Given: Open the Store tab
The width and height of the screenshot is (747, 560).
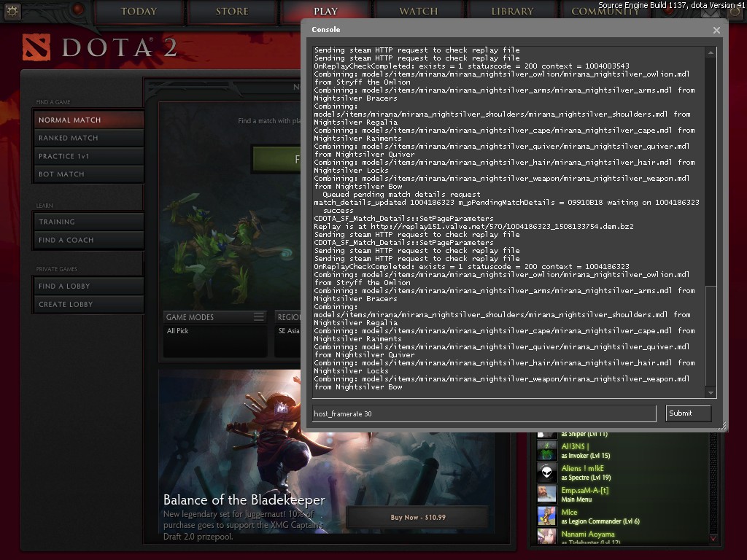Looking at the screenshot, I should (x=231, y=12).
